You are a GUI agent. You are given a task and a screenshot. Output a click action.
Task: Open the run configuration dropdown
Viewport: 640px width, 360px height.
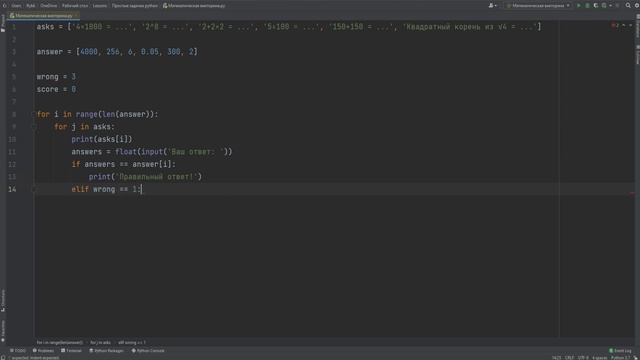(x=538, y=6)
